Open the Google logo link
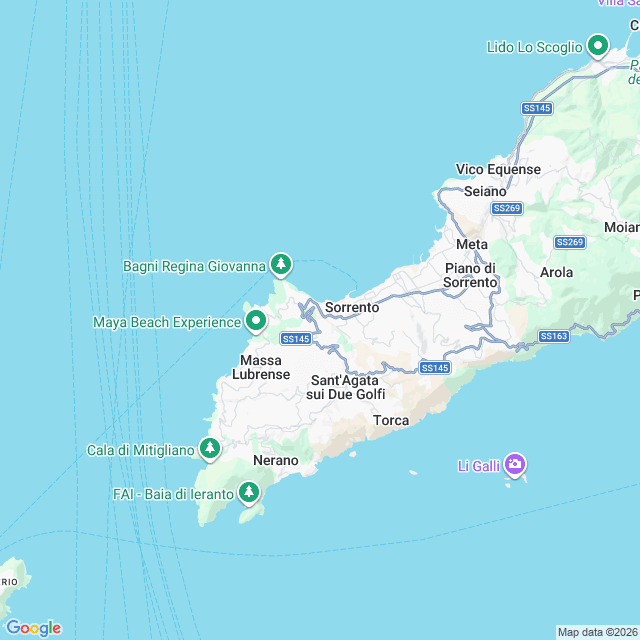 34,628
